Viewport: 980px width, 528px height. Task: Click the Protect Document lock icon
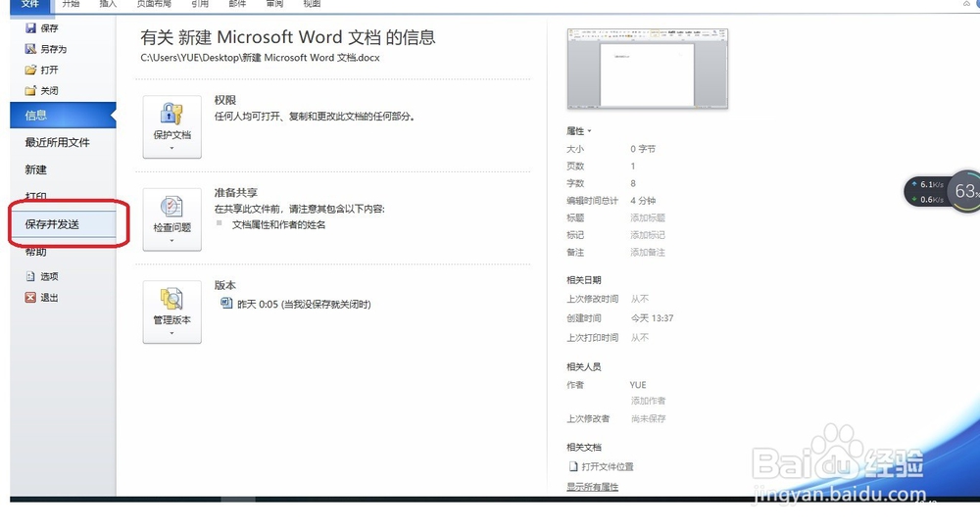pos(171,114)
